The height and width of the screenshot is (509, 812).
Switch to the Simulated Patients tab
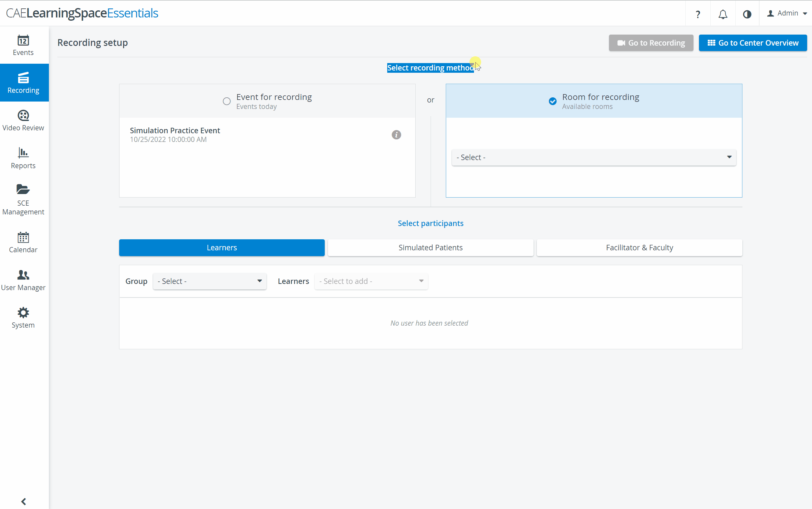click(x=431, y=248)
